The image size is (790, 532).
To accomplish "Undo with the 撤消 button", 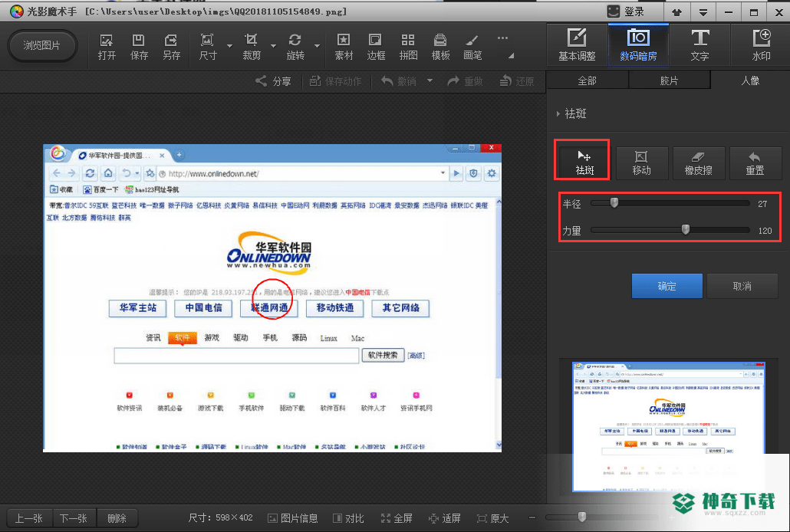I will pos(399,81).
